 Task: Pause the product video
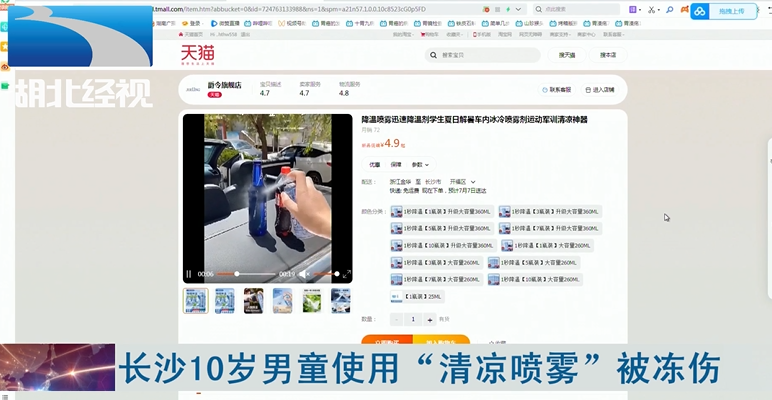pos(189,274)
